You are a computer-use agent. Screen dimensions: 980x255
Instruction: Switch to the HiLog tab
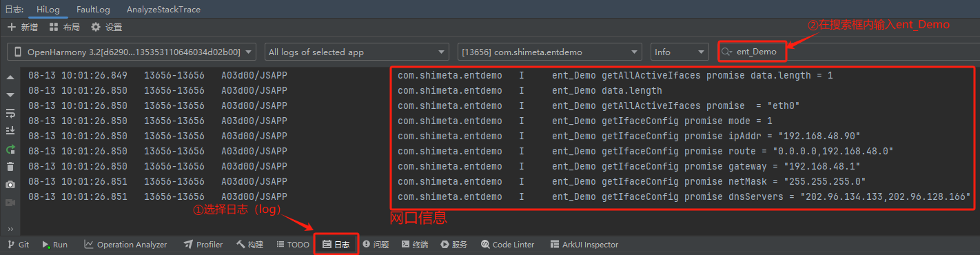pos(48,10)
